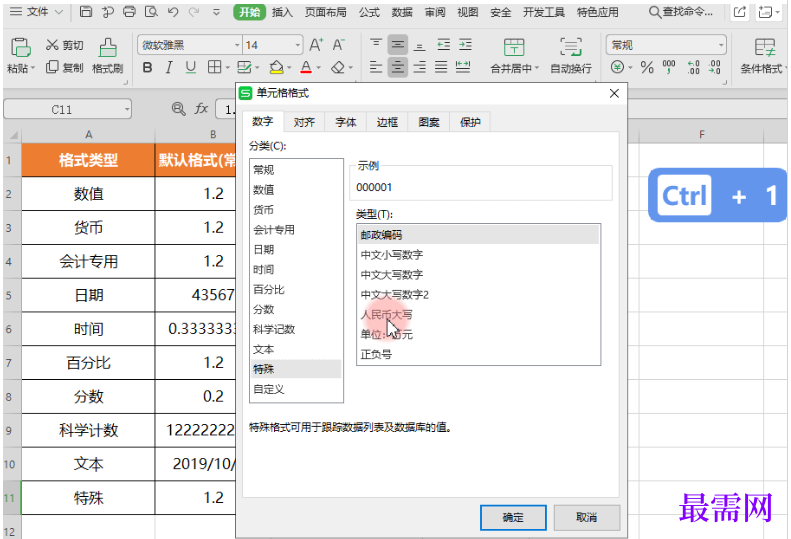791x539 pixels.
Task: Click the percent style icon
Action: (646, 67)
